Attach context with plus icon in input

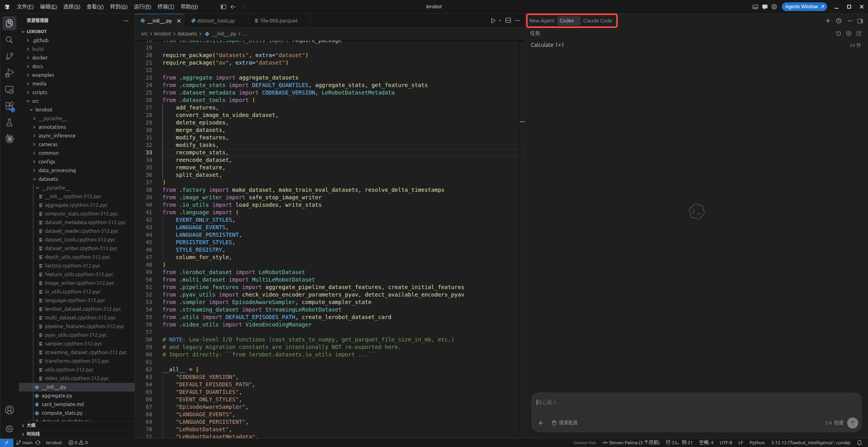541,423
